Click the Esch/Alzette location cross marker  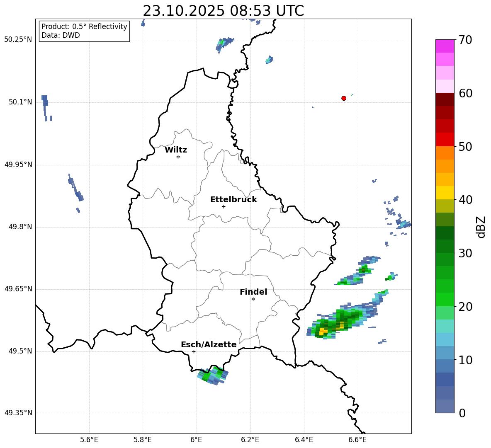tap(194, 351)
